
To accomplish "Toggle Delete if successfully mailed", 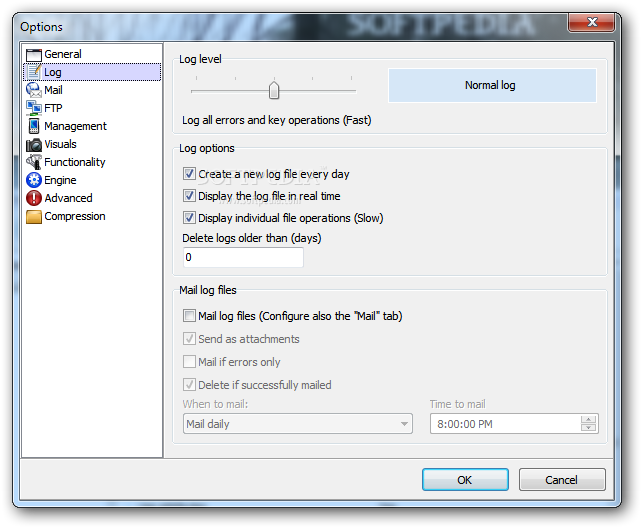I will coord(189,384).
